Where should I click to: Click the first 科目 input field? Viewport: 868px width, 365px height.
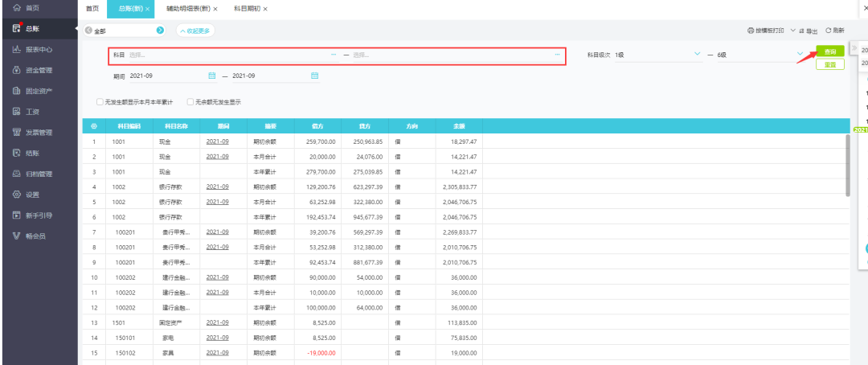(x=233, y=55)
